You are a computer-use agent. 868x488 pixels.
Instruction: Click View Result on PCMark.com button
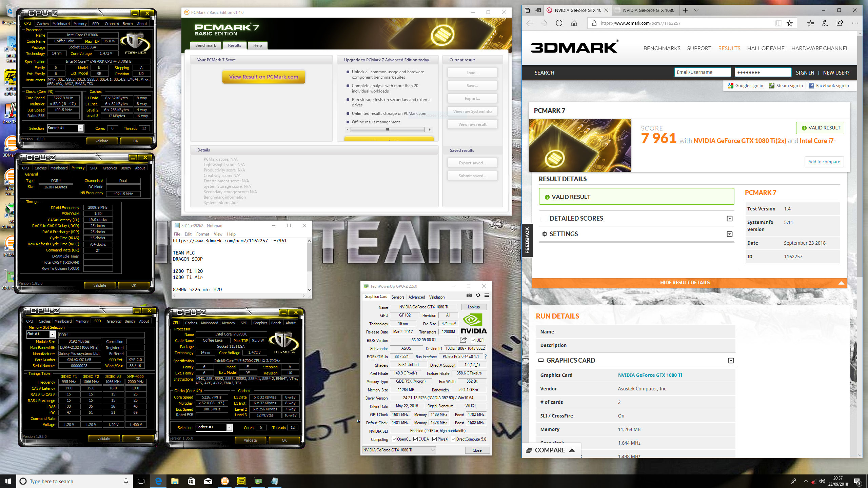263,77
